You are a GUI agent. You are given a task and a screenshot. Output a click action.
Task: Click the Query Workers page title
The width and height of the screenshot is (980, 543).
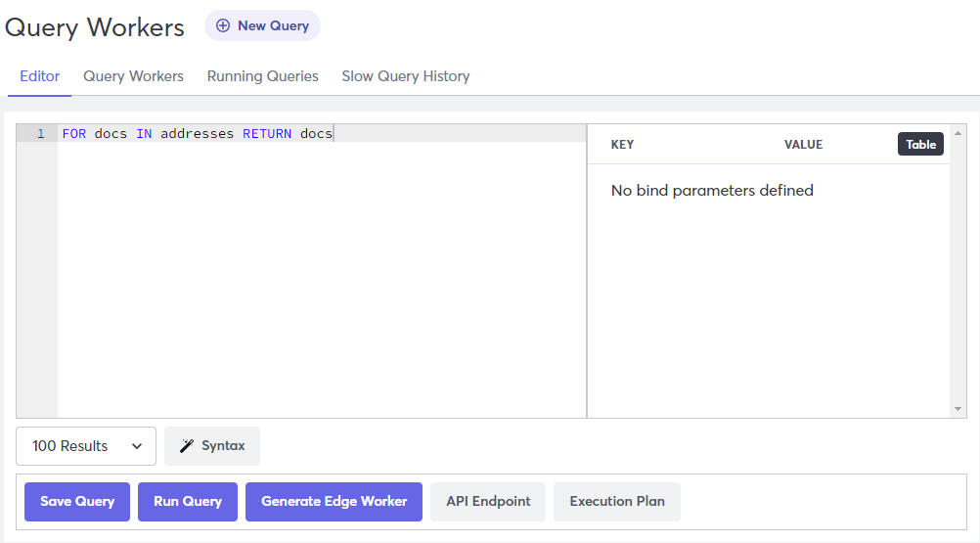point(94,27)
